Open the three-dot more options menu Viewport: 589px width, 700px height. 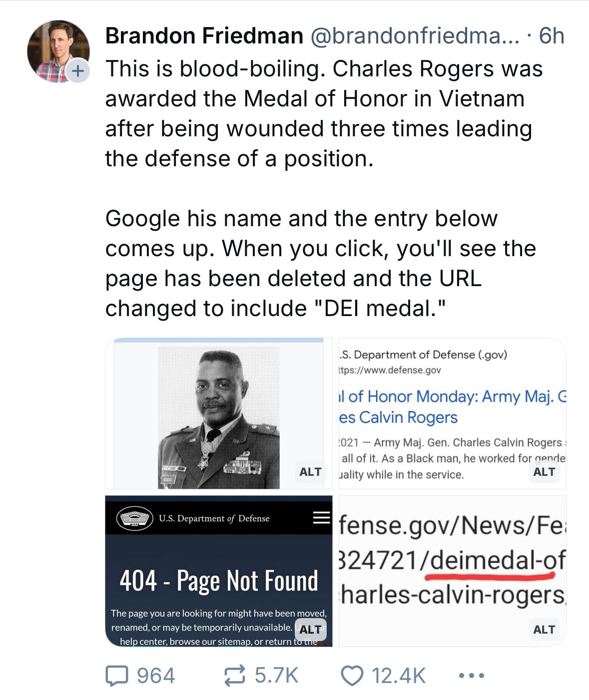pyautogui.click(x=471, y=676)
